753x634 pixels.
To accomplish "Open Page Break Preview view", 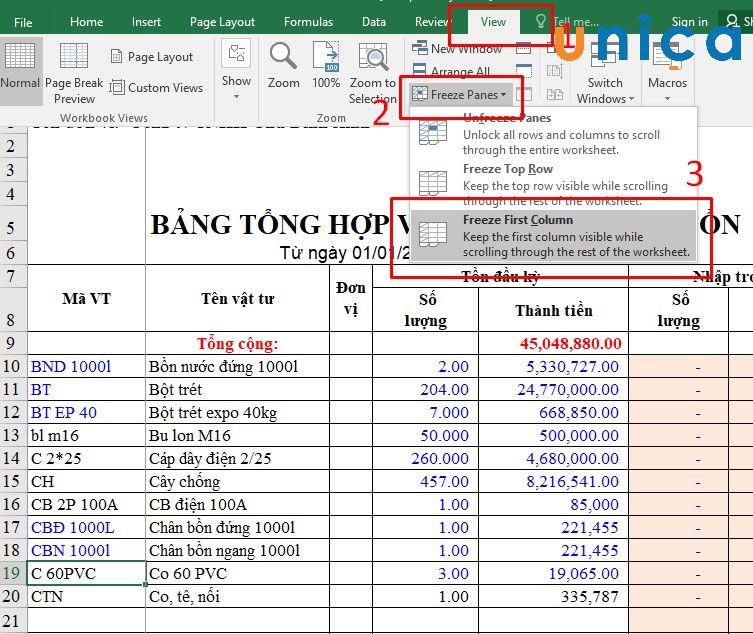I will tap(74, 72).
